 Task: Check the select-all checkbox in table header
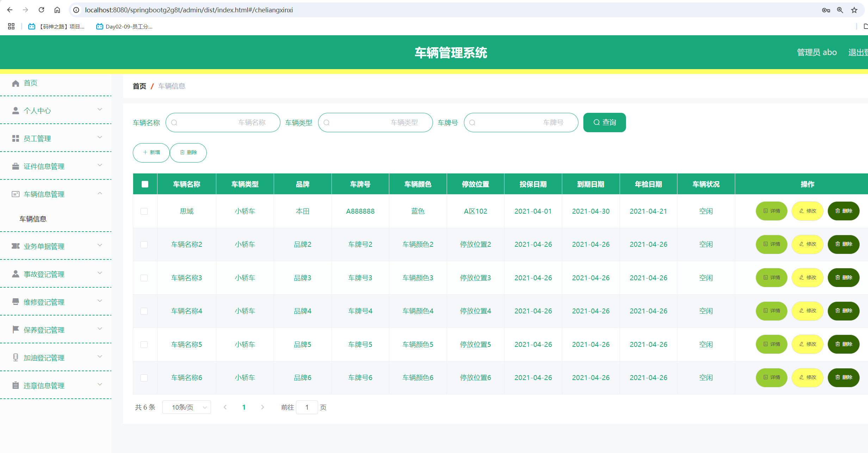coord(144,184)
